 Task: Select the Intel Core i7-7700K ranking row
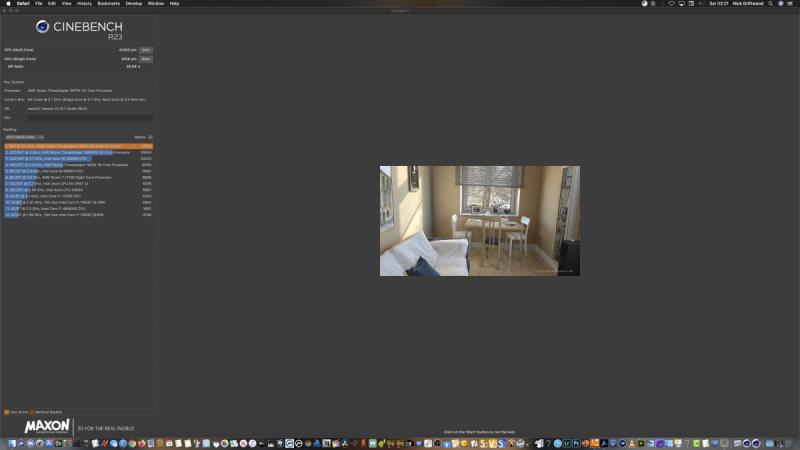[x=79, y=196]
